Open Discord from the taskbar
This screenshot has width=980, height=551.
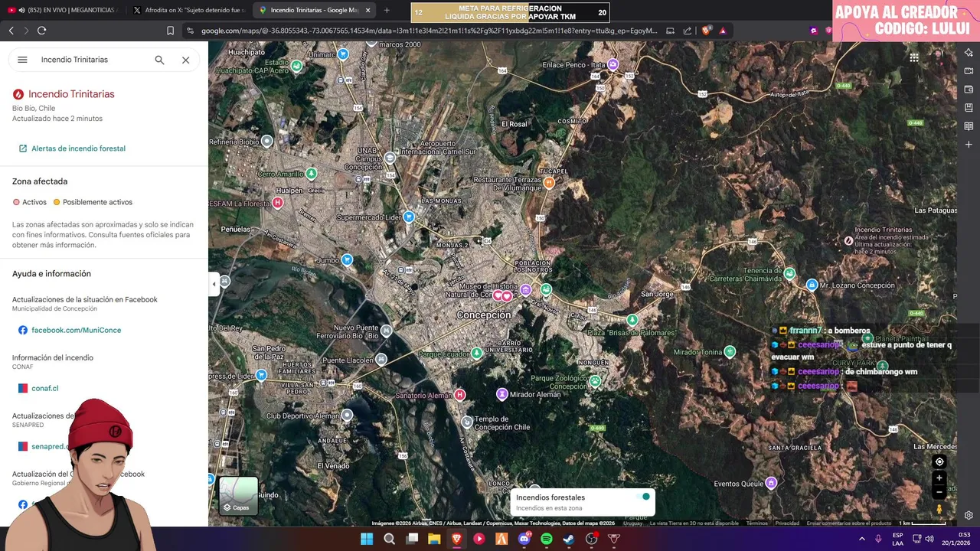coord(524,539)
